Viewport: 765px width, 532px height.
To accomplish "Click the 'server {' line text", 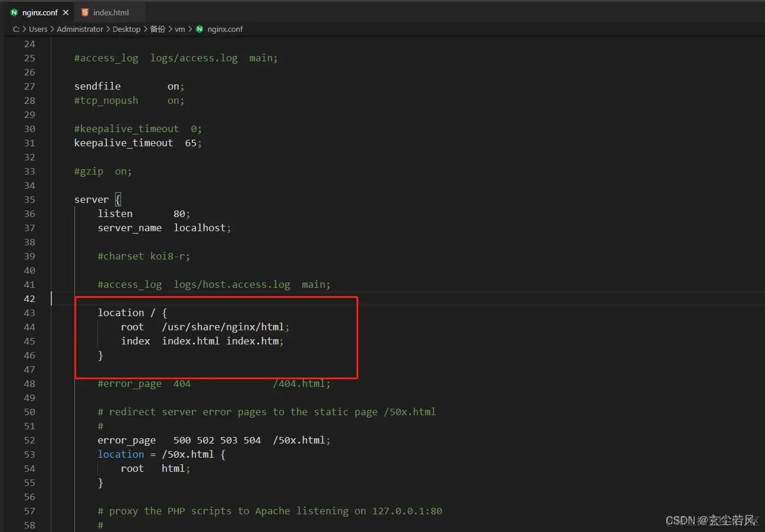I will (x=97, y=199).
